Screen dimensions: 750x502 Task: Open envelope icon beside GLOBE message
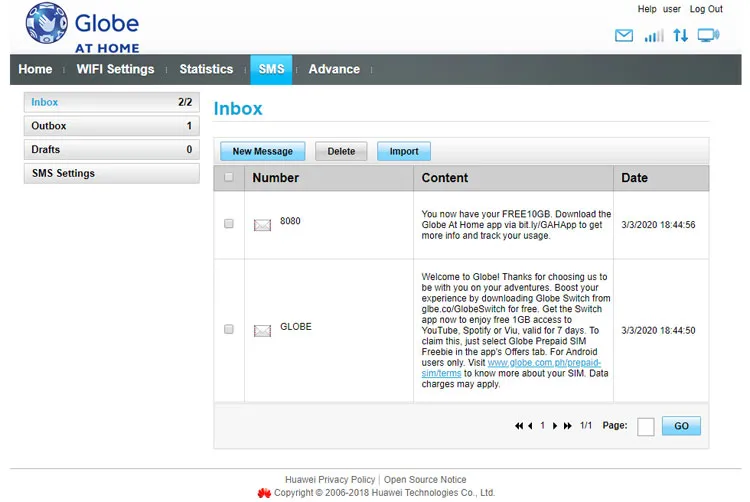[x=262, y=330]
